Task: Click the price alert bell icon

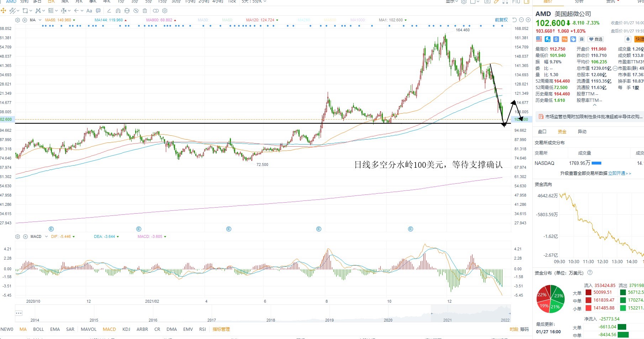Action: pos(628,39)
